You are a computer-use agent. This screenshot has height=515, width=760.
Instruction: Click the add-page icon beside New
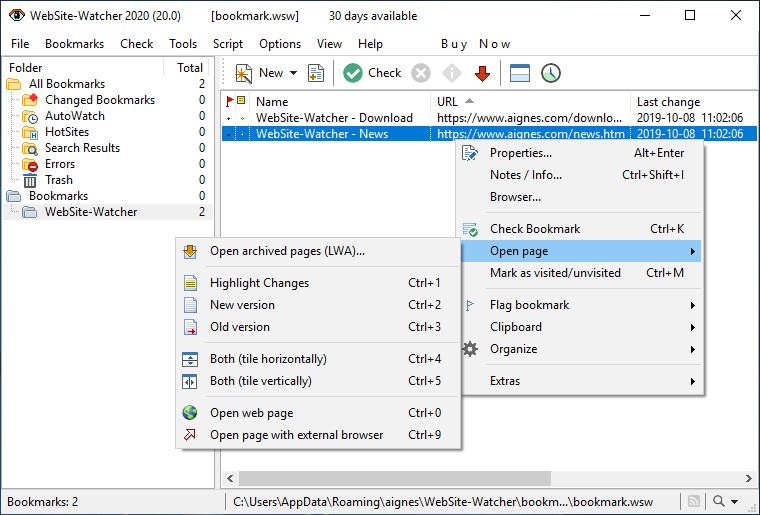316,73
